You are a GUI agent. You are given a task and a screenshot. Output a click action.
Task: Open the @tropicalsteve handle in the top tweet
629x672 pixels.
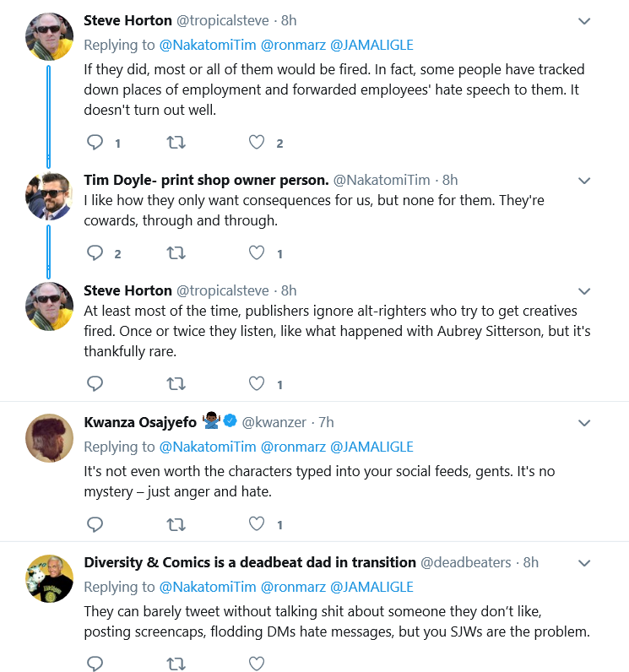[223, 20]
